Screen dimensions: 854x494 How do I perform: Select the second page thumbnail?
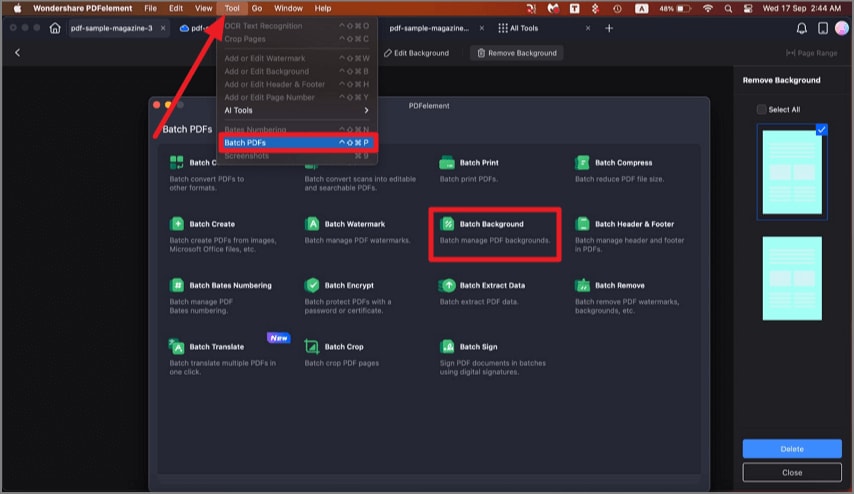(792, 278)
